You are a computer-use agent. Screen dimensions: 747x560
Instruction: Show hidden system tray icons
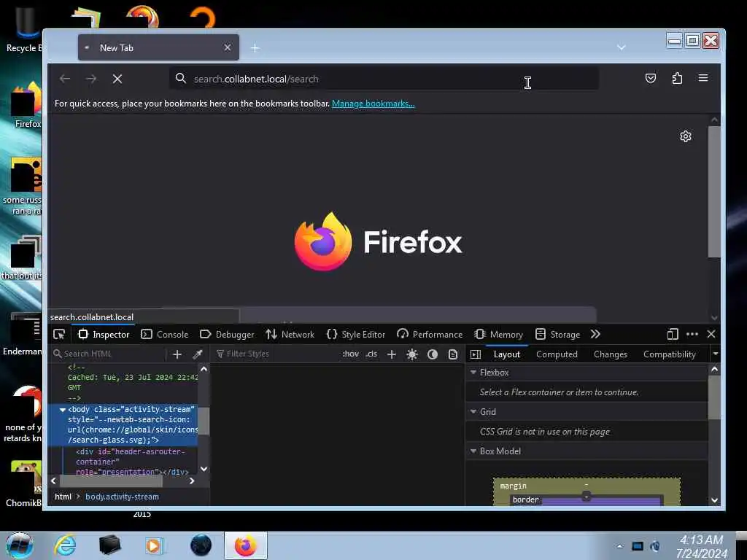(620, 546)
